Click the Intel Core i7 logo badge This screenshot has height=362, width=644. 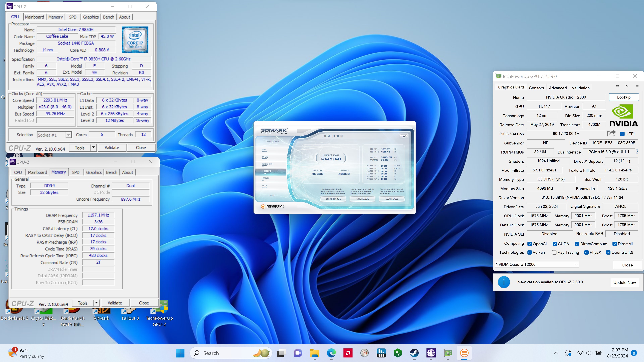click(x=135, y=40)
